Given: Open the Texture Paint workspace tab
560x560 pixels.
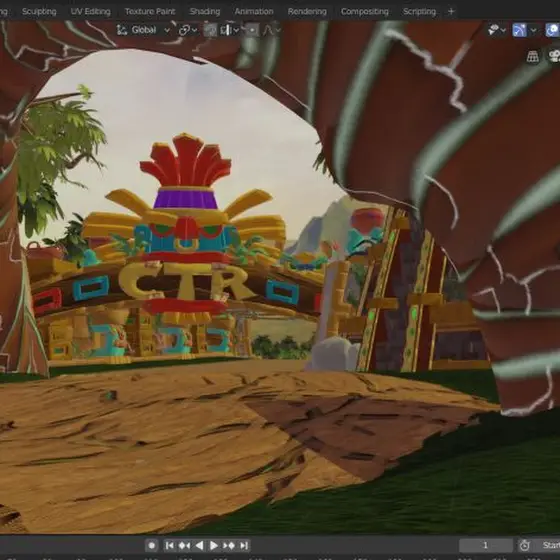Looking at the screenshot, I should [150, 11].
